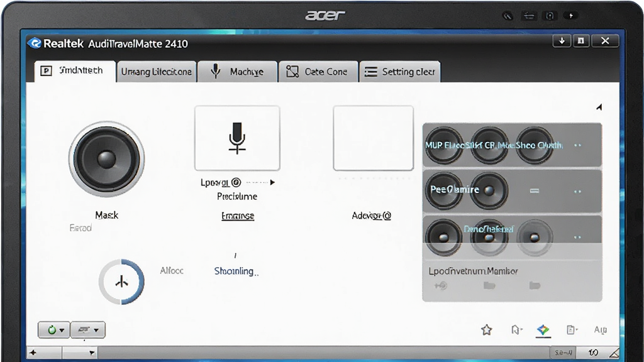This screenshot has width=644, height=362.
Task: Select the first speaker in the MUP row
Action: click(443, 145)
